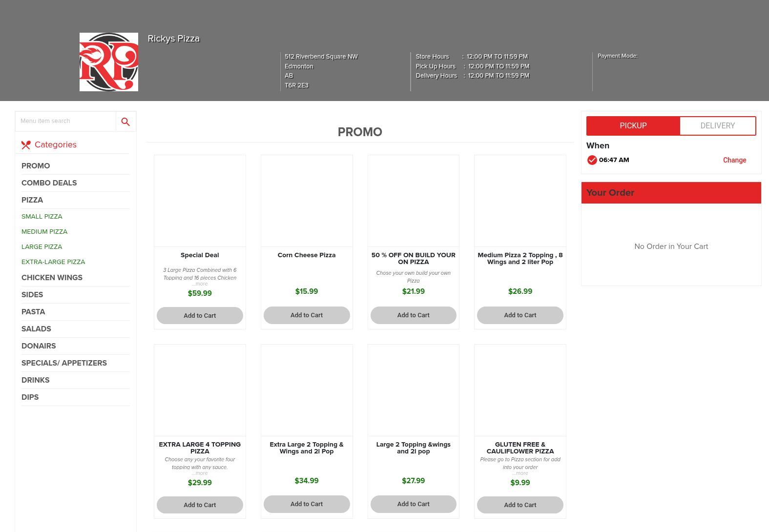Click the fork and spoon Categories icon
Screen dimensions: 769x532
click(26, 145)
